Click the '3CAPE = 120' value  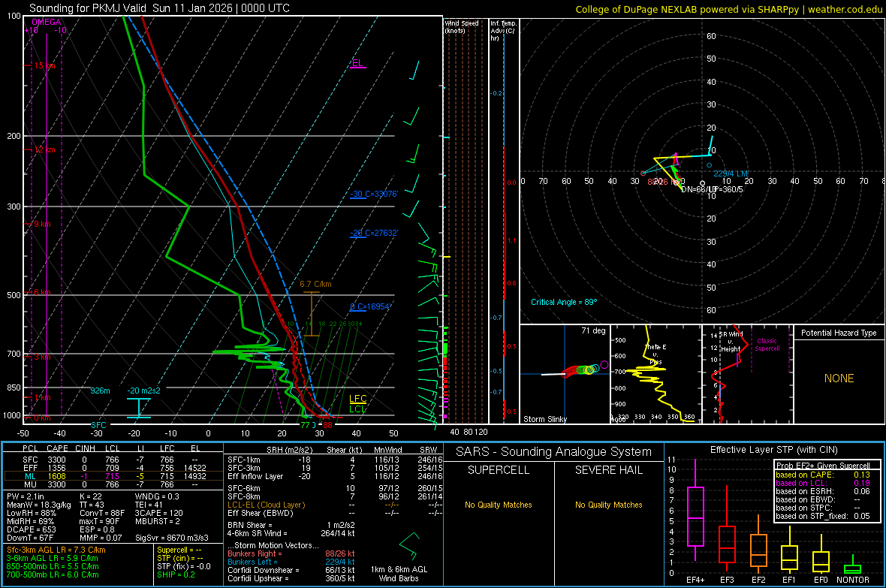tap(158, 514)
